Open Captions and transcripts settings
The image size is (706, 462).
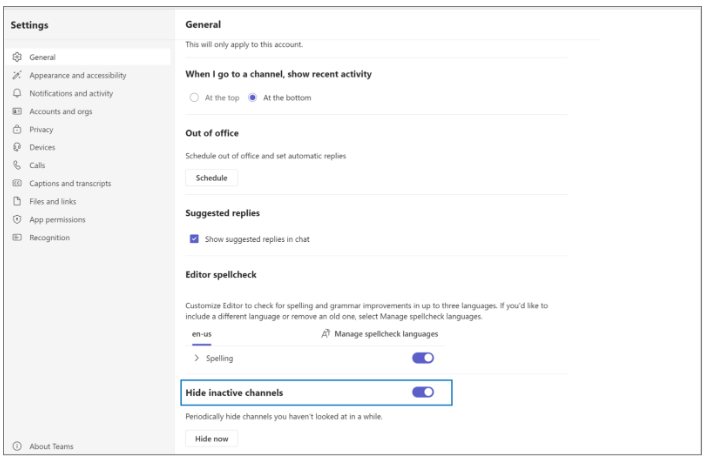[x=70, y=184]
